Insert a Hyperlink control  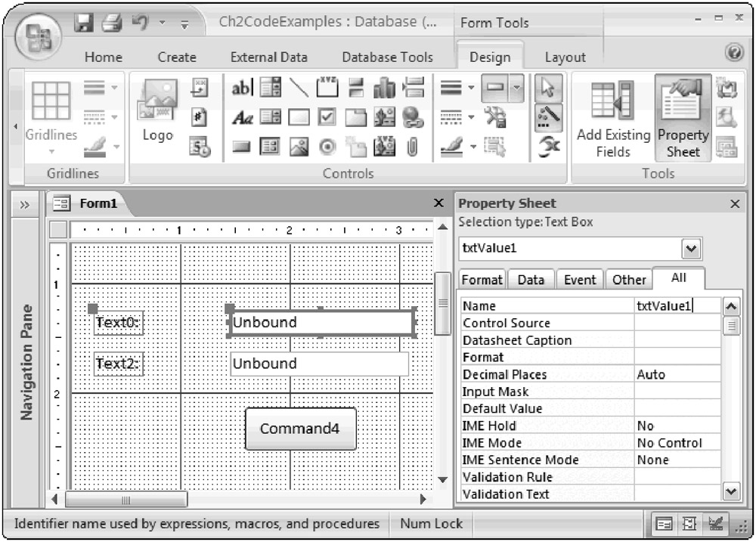pyautogui.click(x=413, y=116)
